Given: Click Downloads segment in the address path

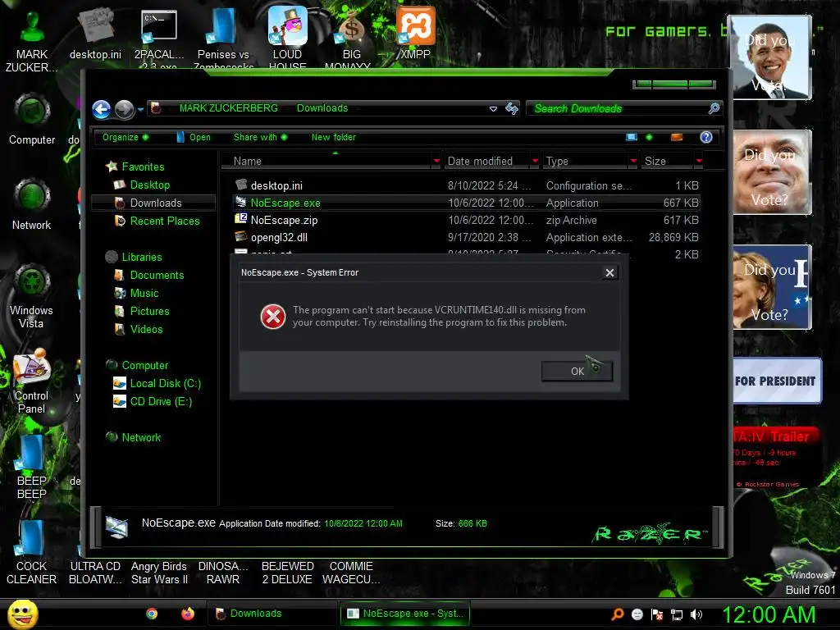Looking at the screenshot, I should (322, 108).
